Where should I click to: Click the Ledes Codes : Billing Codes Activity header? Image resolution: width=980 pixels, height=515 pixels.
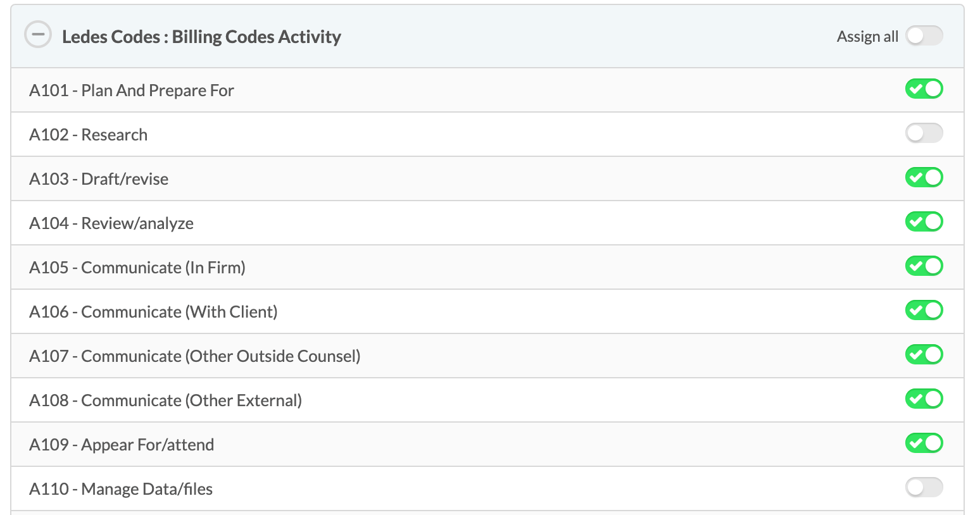pyautogui.click(x=201, y=37)
